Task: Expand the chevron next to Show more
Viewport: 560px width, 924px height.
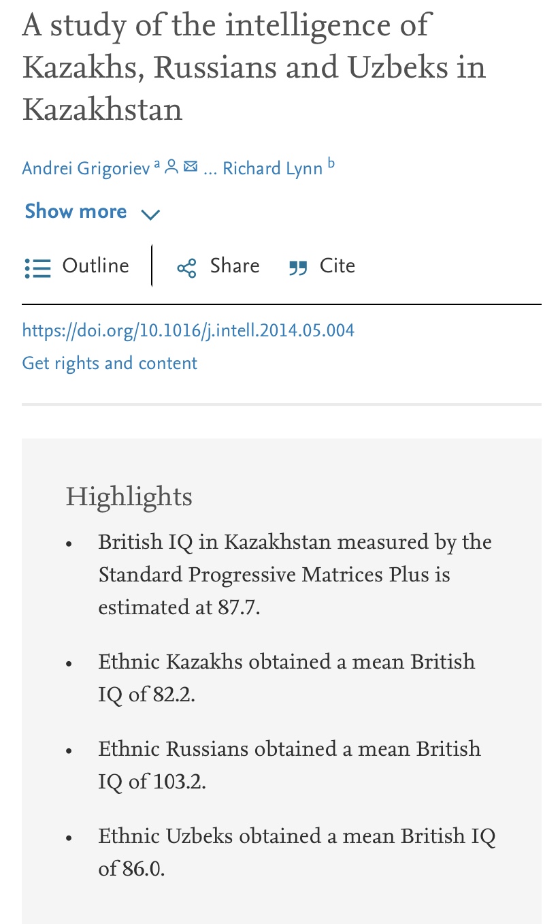Action: tap(150, 214)
